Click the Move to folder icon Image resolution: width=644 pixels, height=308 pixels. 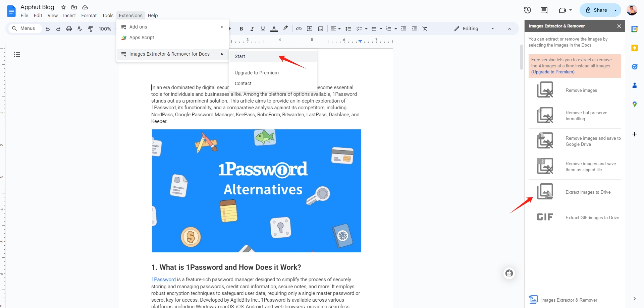[74, 7]
